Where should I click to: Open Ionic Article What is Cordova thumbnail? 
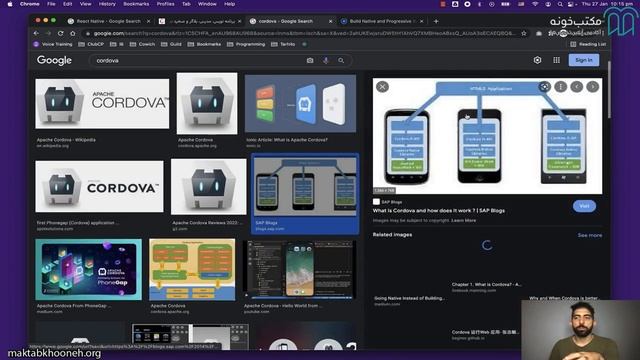pos(300,103)
